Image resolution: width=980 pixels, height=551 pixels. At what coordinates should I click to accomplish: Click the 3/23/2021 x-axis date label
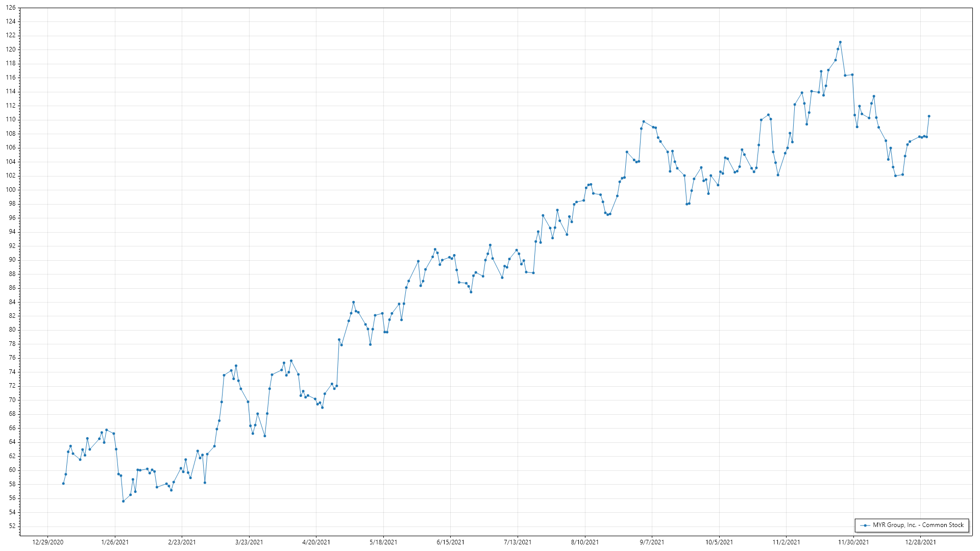pos(249,542)
